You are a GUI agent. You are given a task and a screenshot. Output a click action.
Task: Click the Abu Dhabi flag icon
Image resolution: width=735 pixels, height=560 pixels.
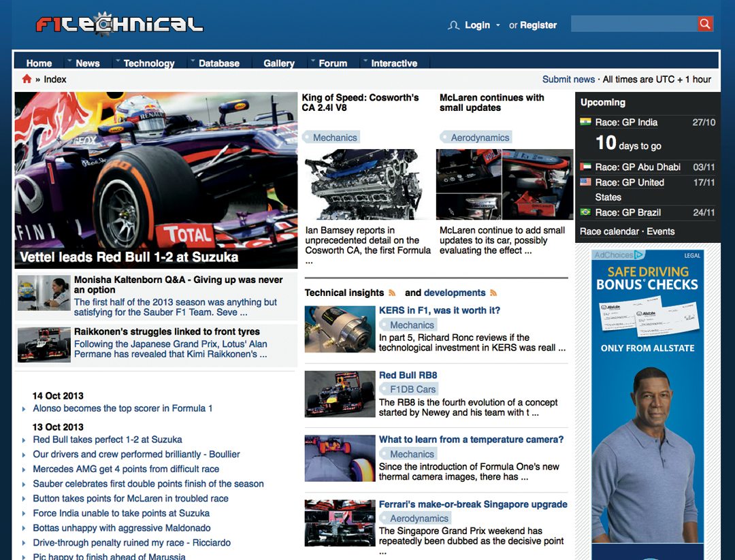[x=585, y=166]
